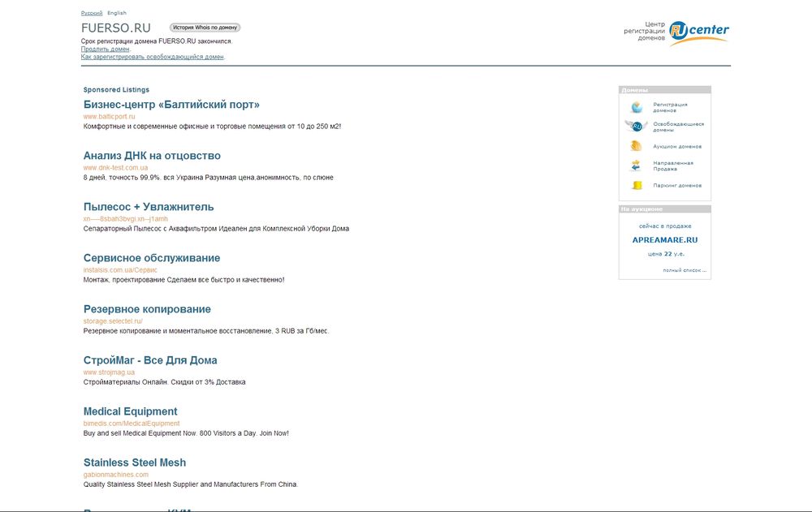
Task: Click Освобождающиеся домены sidebar link
Action: click(x=678, y=127)
